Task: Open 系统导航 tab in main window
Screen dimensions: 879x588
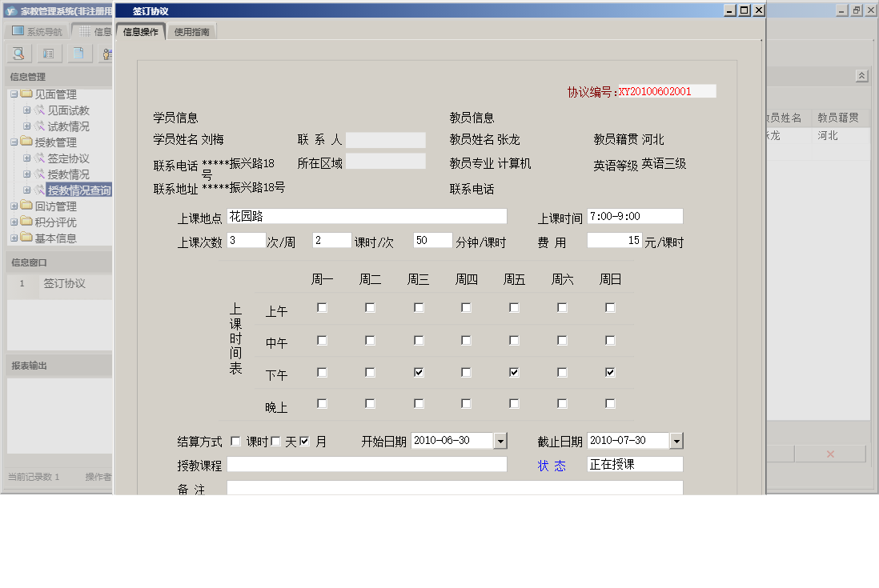Action: click(37, 31)
